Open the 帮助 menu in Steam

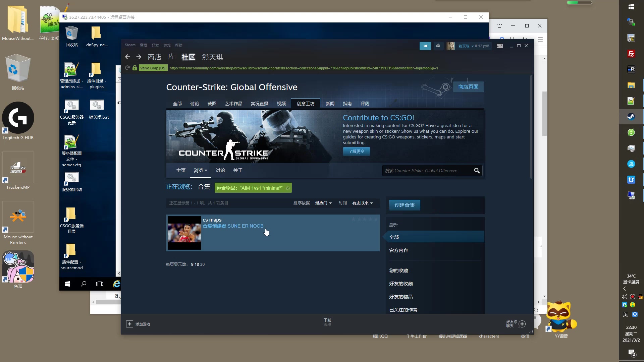pyautogui.click(x=179, y=45)
